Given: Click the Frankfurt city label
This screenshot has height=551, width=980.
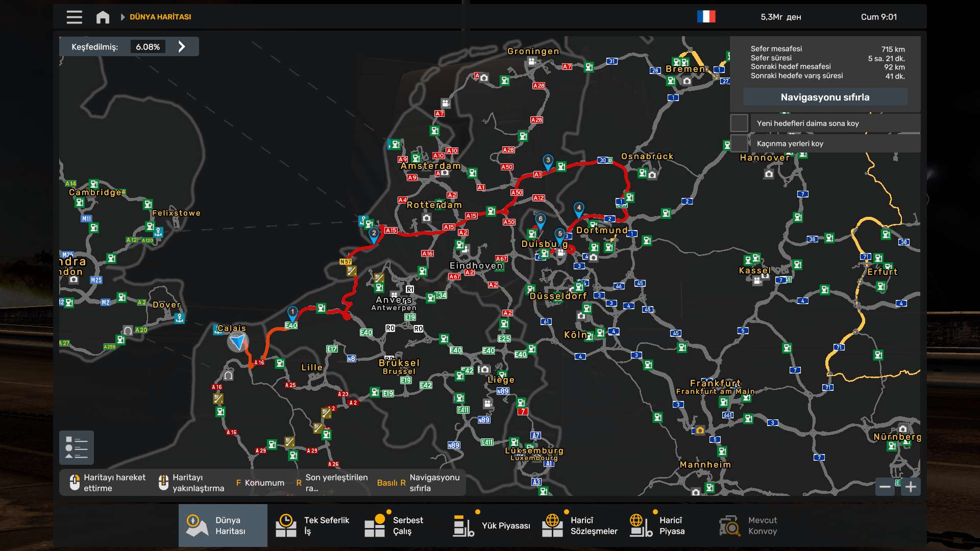Looking at the screenshot, I should (x=716, y=383).
